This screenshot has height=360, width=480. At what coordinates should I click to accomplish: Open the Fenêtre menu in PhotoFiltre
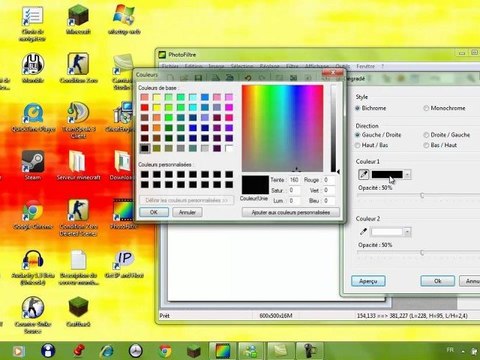pyautogui.click(x=366, y=66)
